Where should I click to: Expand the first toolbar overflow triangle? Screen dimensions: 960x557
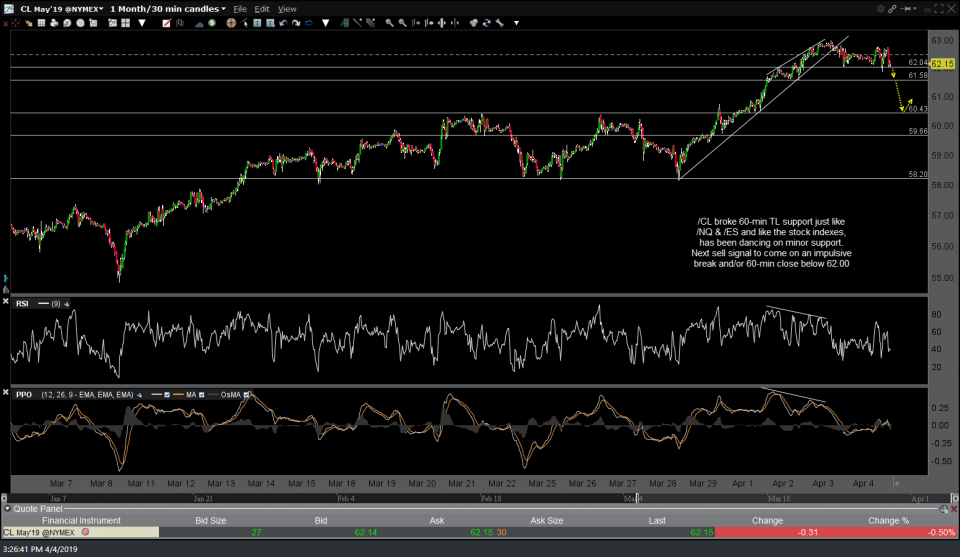(x=142, y=23)
